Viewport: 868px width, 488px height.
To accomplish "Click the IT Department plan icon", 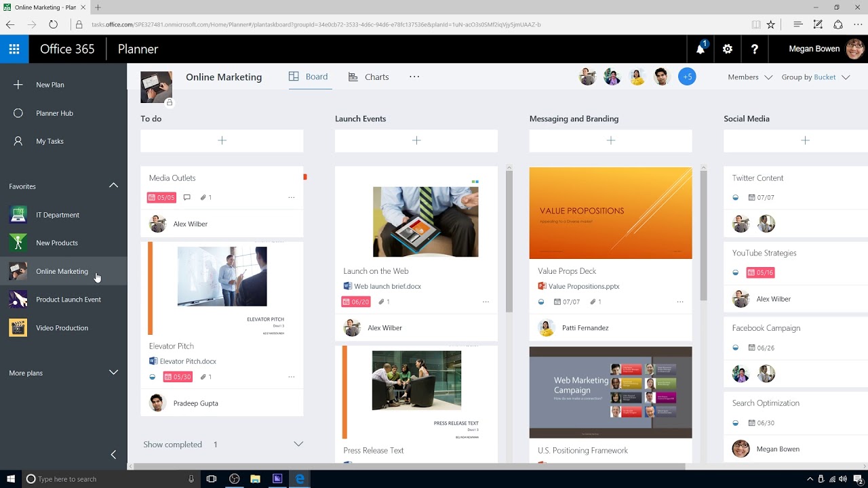I will click(x=18, y=215).
